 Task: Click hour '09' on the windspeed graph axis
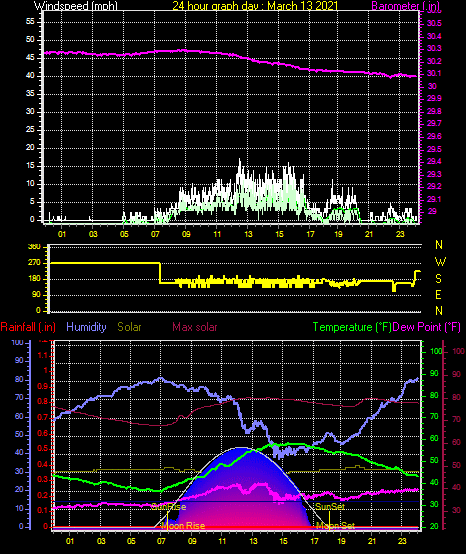click(x=186, y=234)
